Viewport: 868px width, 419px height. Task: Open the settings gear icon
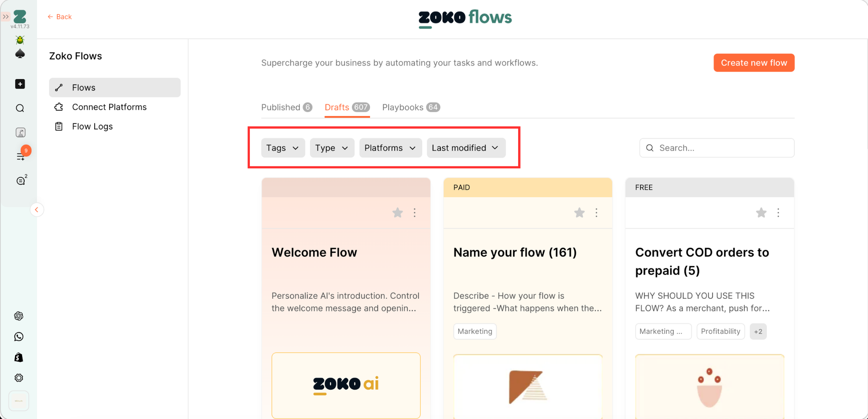coord(19,378)
